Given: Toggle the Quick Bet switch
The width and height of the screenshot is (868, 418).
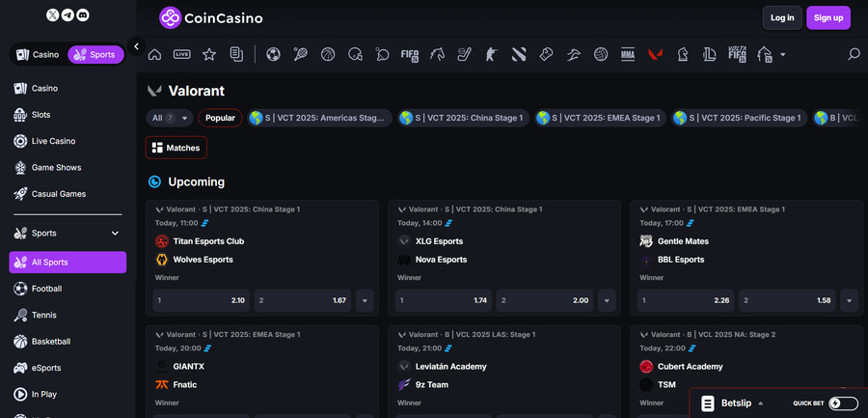Looking at the screenshot, I should coord(842,404).
